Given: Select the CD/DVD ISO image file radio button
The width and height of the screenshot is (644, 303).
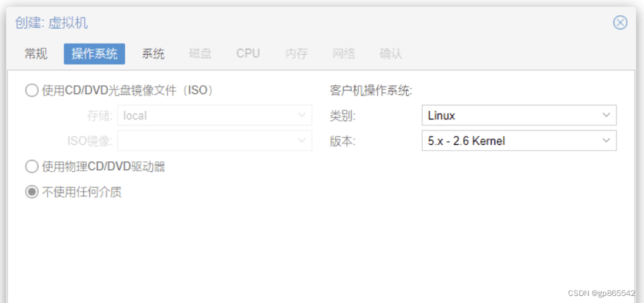Looking at the screenshot, I should (x=32, y=91).
